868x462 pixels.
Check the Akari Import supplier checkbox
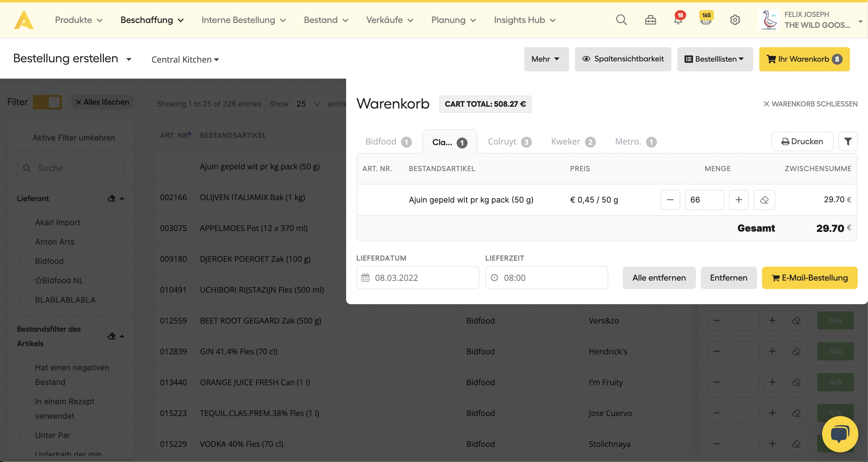[x=24, y=223]
